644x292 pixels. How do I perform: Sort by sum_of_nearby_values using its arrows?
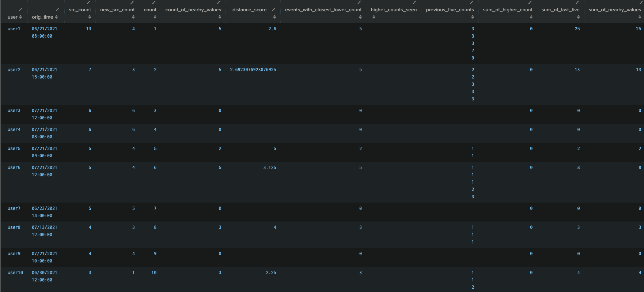click(640, 17)
